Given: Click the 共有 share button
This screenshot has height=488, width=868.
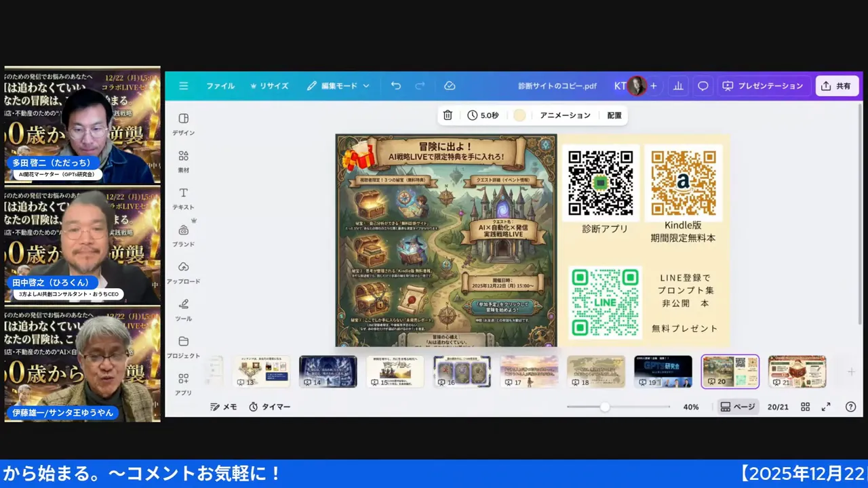Looking at the screenshot, I should pyautogui.click(x=836, y=86).
